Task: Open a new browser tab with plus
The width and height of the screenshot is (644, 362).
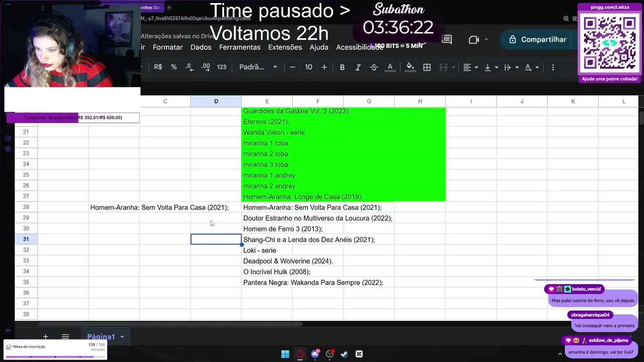Action: click(169, 8)
